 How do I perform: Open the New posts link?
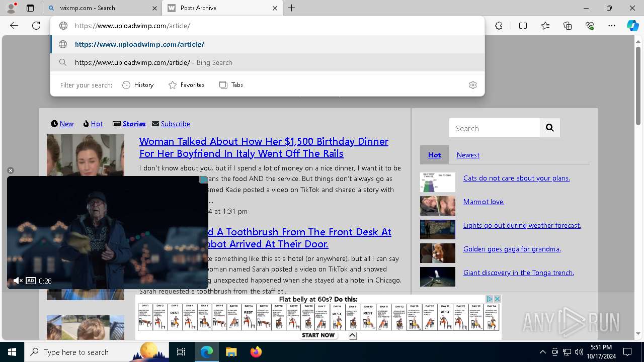tap(66, 124)
